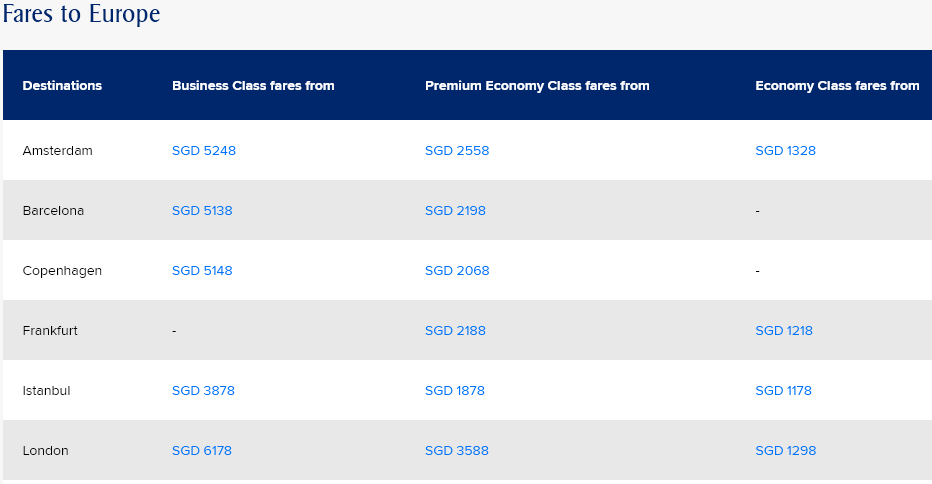This screenshot has width=932, height=484.
Task: Open Barcelona Premium Economy fare SGD 2198
Action: coord(455,211)
